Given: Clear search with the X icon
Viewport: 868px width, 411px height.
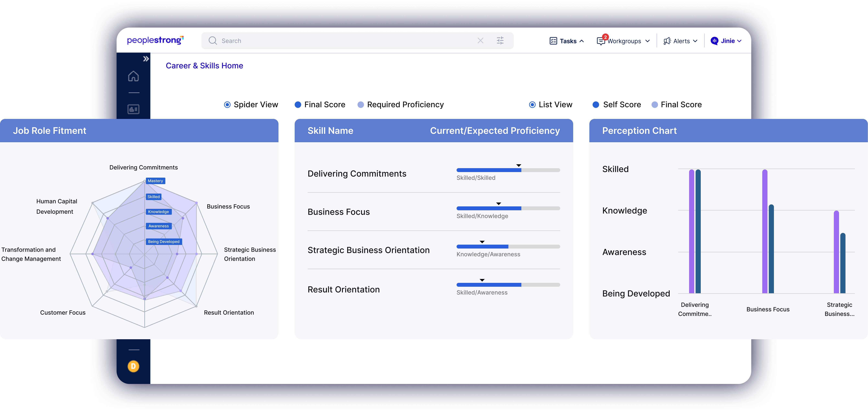Looking at the screenshot, I should (x=481, y=41).
